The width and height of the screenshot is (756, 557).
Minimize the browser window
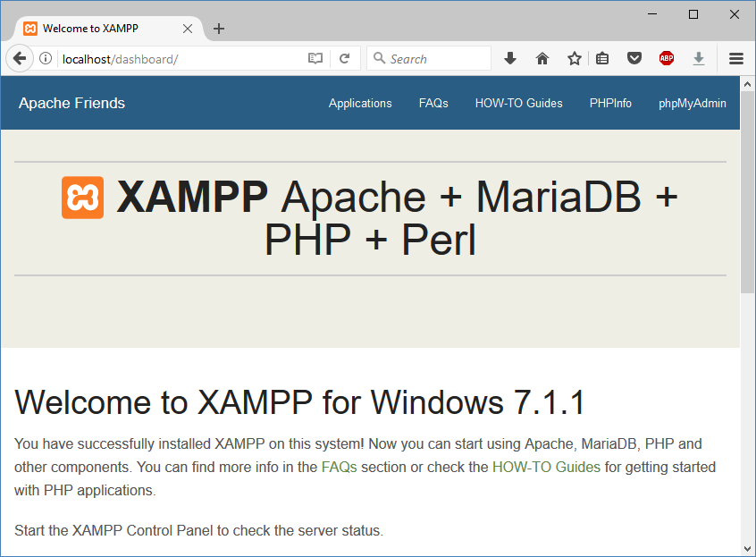(x=652, y=14)
